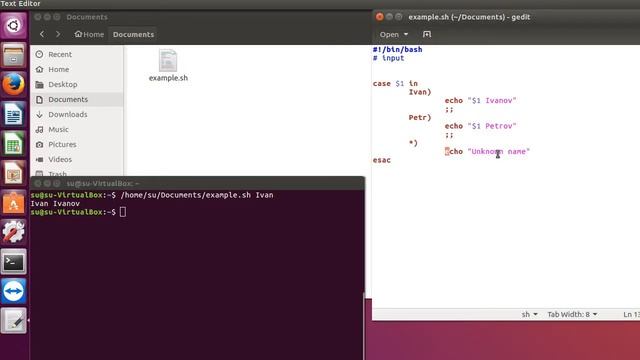
Task: Click "esac" keyword in editor
Action: click(382, 160)
